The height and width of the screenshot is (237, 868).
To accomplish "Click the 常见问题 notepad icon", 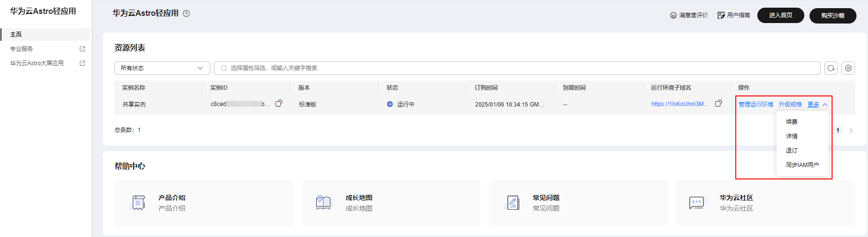I will click(x=513, y=203).
